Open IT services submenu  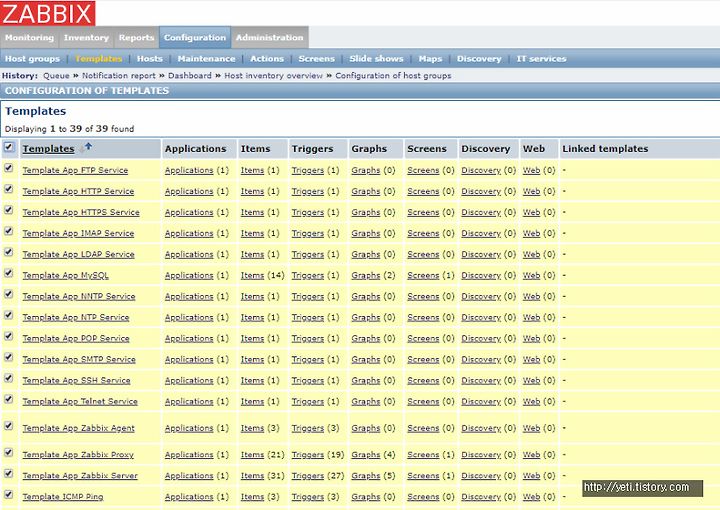pos(541,59)
